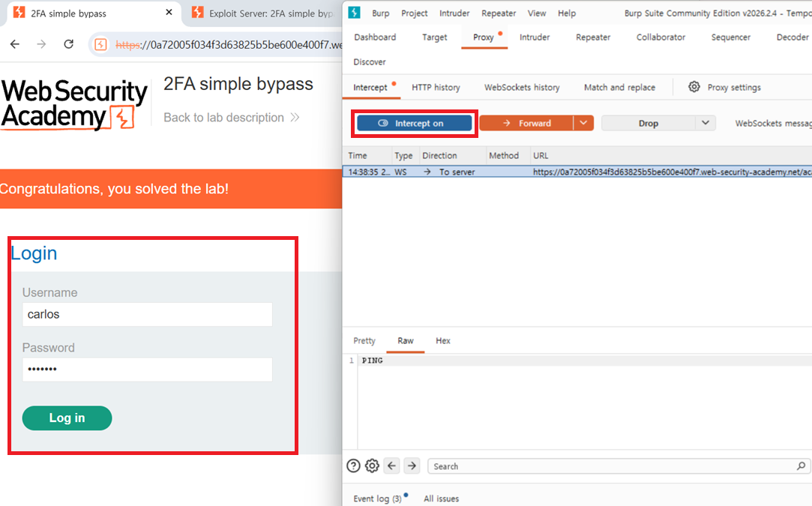
Task: Open the Help menu
Action: click(x=567, y=13)
